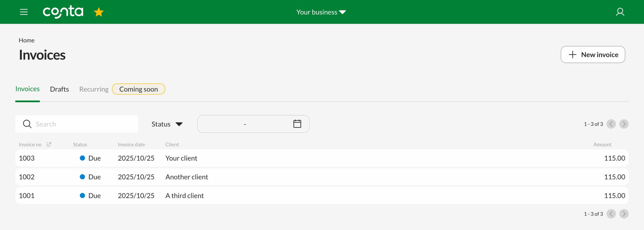The image size is (644, 230).
Task: Expand the Status filter dropdown
Action: 167,124
